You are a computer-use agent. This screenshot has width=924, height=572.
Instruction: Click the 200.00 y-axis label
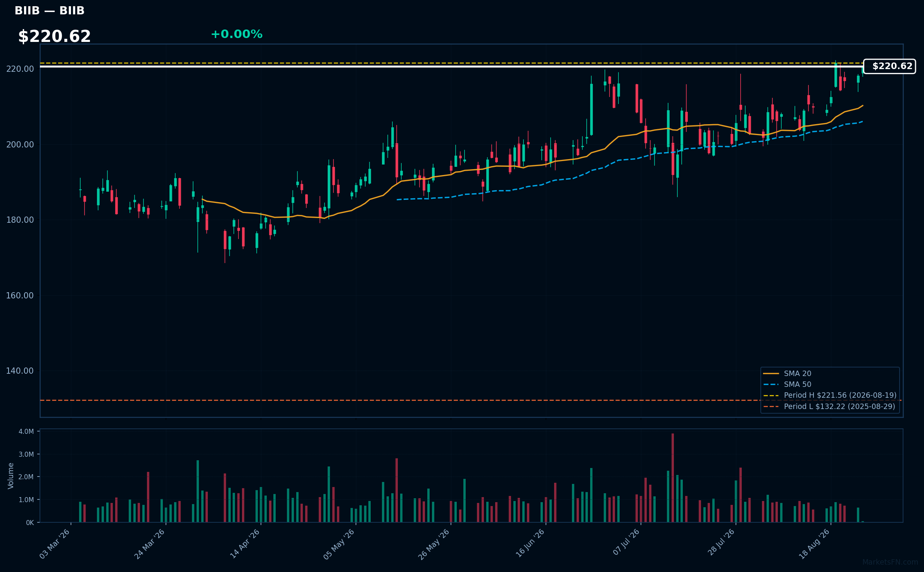coord(20,145)
